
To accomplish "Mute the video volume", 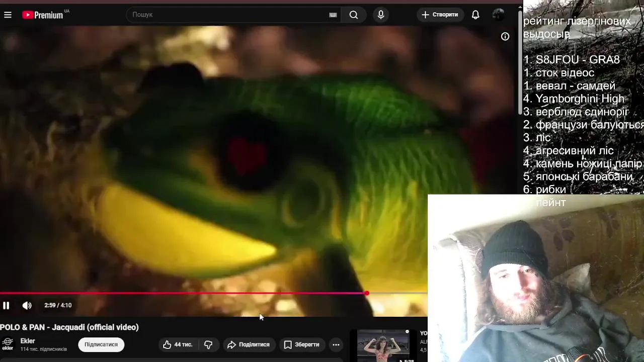I will [x=27, y=305].
